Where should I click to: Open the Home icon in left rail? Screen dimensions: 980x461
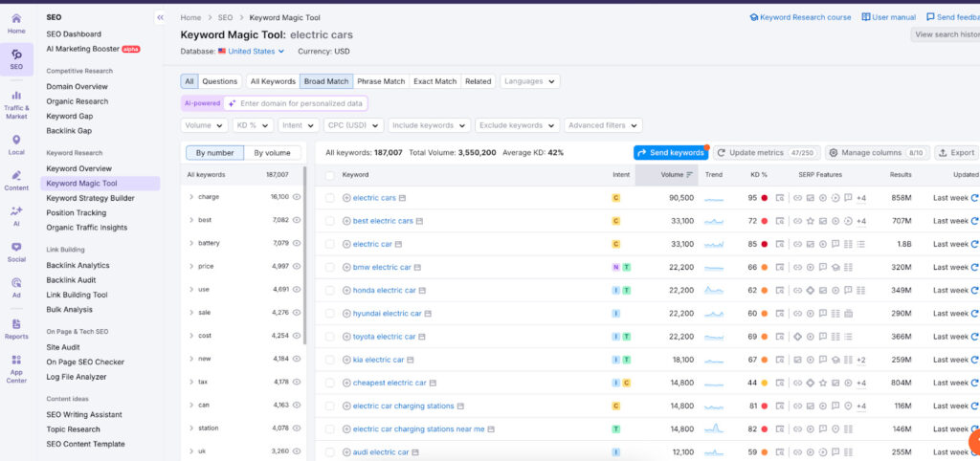click(x=16, y=23)
